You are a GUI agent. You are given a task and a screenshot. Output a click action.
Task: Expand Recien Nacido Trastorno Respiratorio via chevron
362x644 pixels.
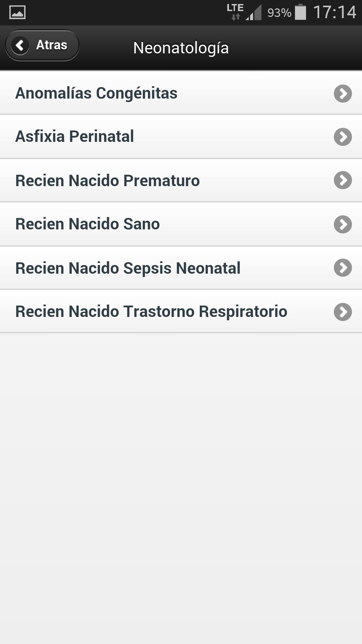click(343, 312)
